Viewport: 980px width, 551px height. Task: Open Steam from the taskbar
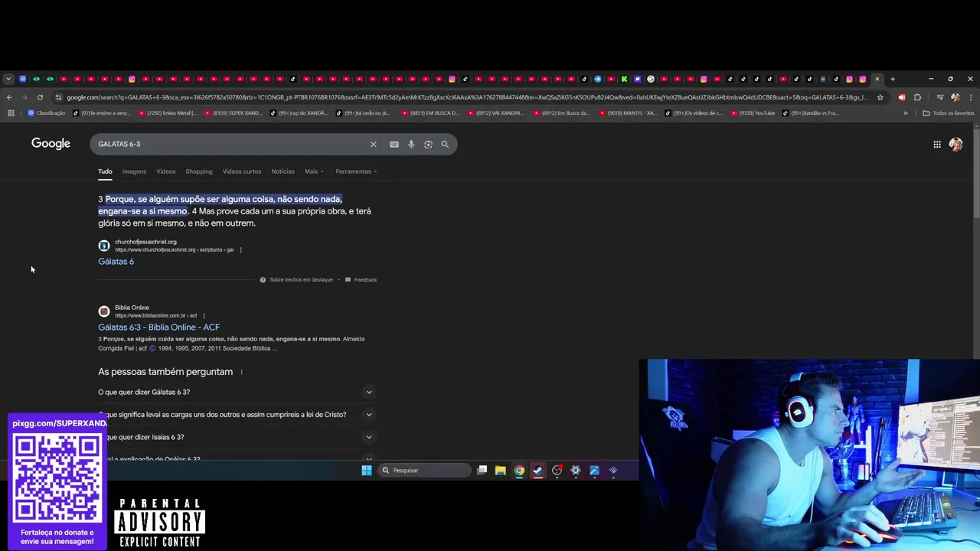click(x=537, y=470)
